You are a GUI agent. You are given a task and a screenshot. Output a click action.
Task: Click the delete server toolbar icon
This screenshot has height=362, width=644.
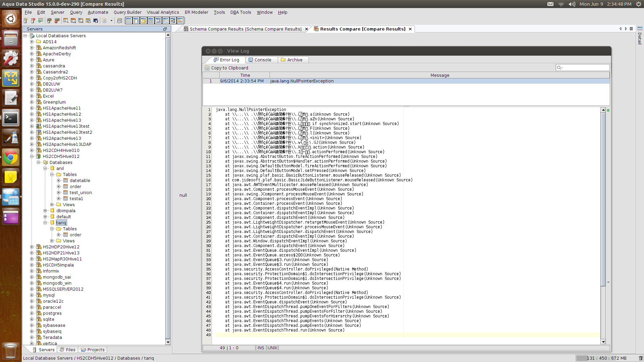pos(33,21)
